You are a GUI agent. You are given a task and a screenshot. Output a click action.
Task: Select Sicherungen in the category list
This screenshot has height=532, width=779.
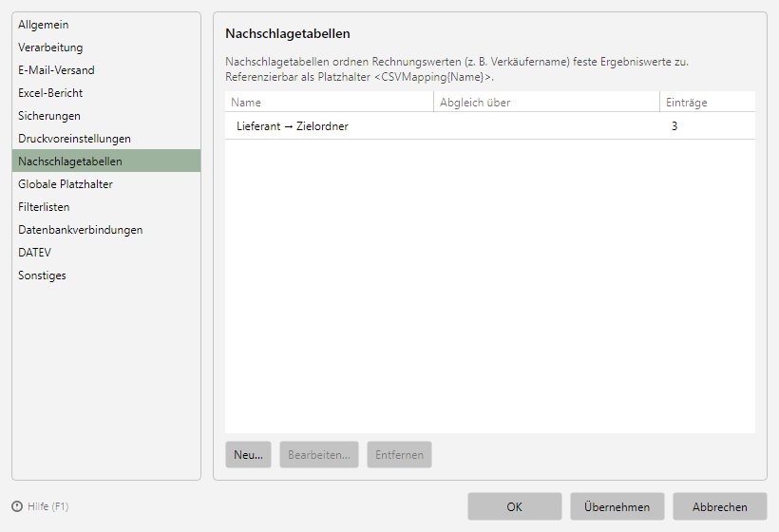coord(106,116)
